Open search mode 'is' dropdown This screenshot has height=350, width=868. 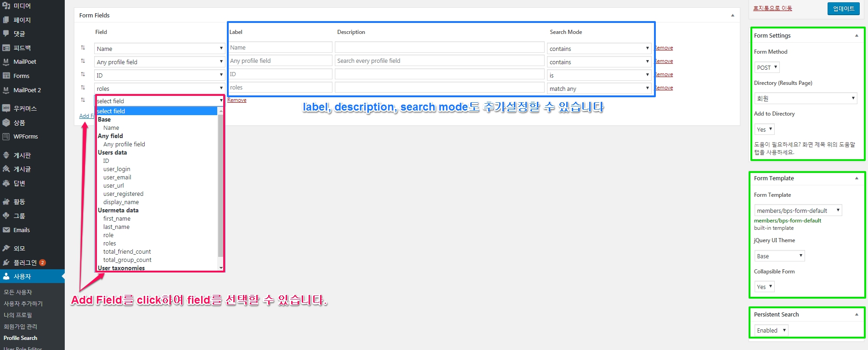(599, 75)
